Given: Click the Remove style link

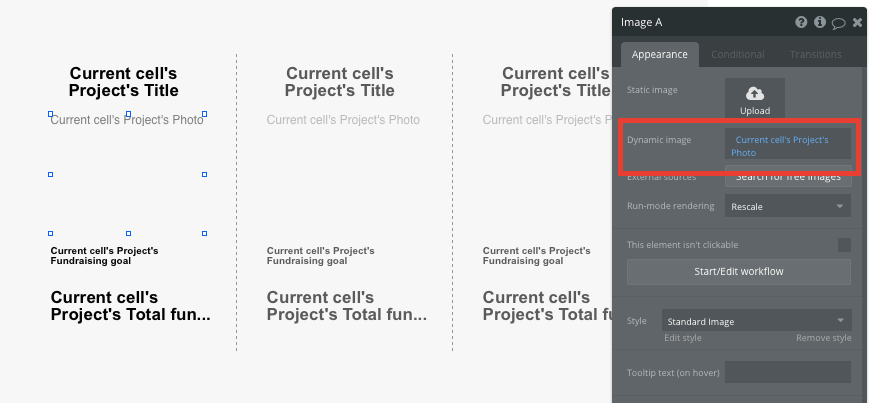Looking at the screenshot, I should pyautogui.click(x=823, y=338).
